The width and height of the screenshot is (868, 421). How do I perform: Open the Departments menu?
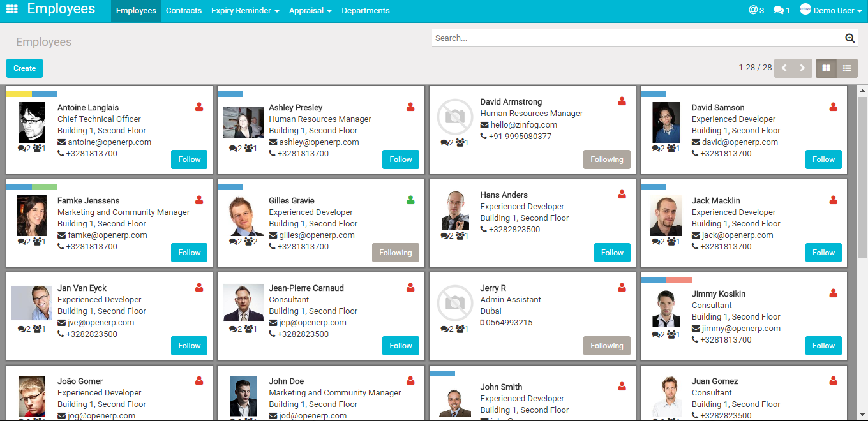tap(366, 11)
